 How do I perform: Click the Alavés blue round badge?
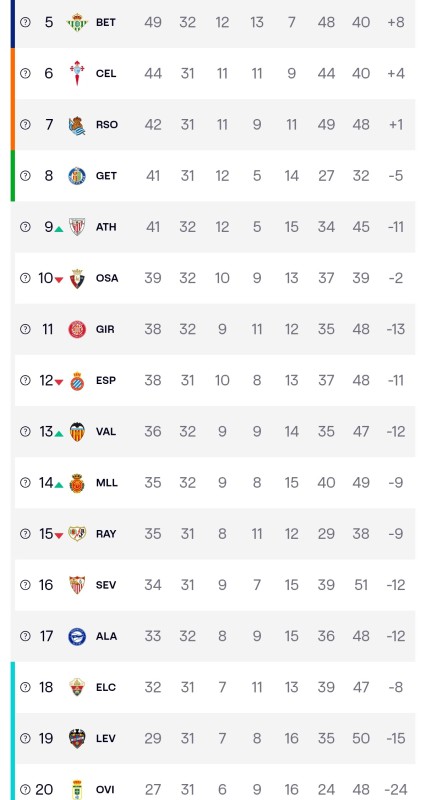pos(77,636)
